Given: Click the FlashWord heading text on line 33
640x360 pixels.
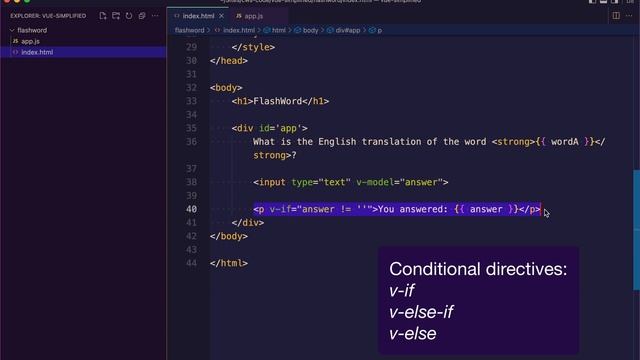Looking at the screenshot, I should [x=278, y=101].
